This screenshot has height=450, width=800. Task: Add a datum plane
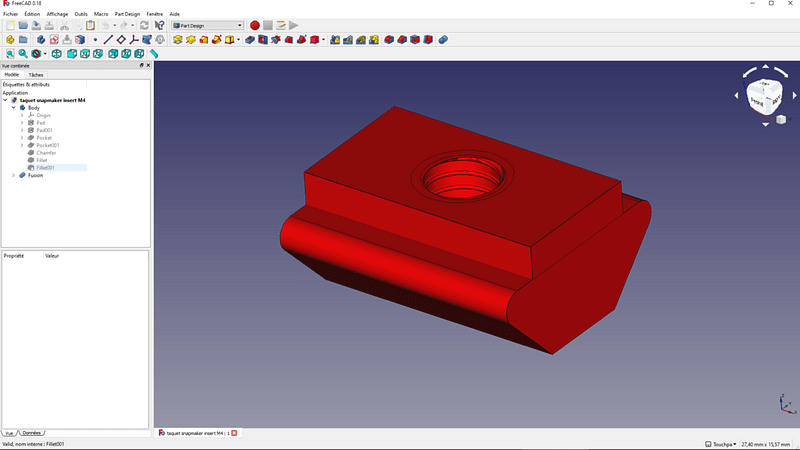121,40
